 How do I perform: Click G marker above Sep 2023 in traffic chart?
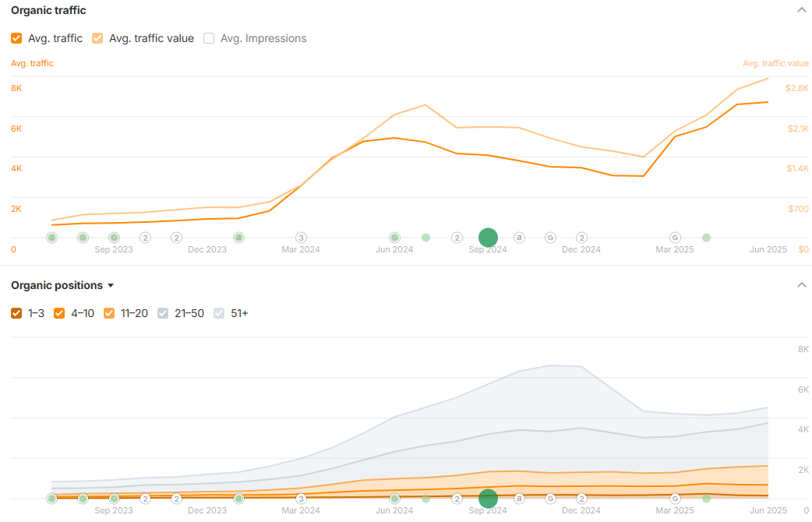coord(114,238)
